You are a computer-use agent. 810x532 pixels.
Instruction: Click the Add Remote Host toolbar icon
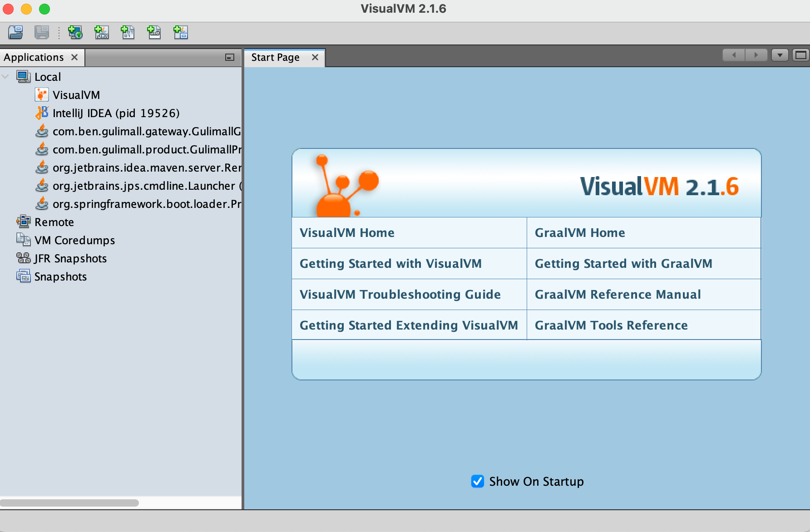pos(75,33)
